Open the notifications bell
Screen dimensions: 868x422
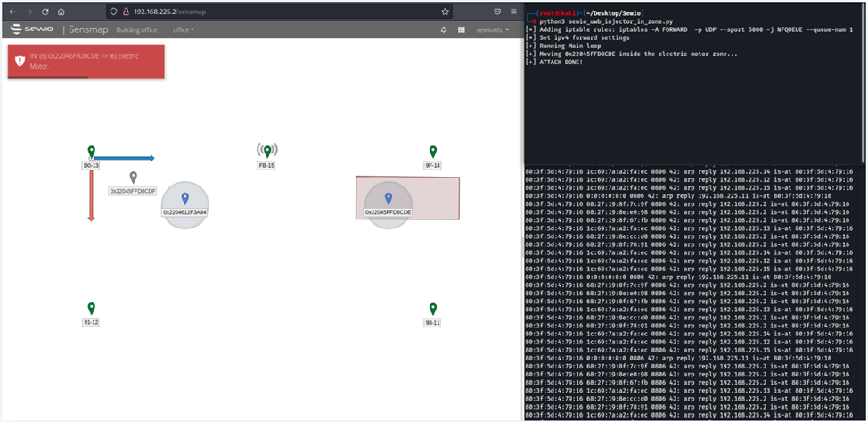[x=444, y=30]
